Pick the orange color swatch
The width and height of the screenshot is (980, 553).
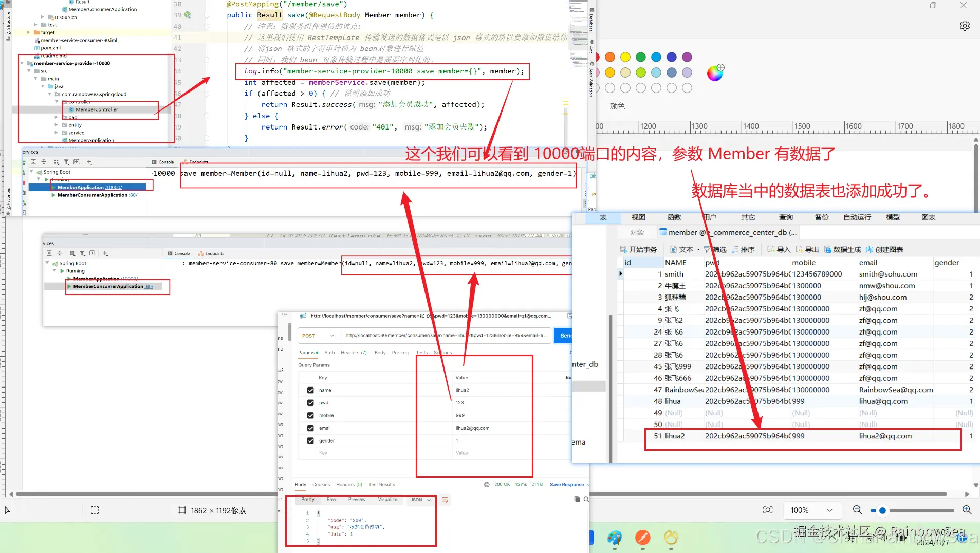[x=610, y=57]
